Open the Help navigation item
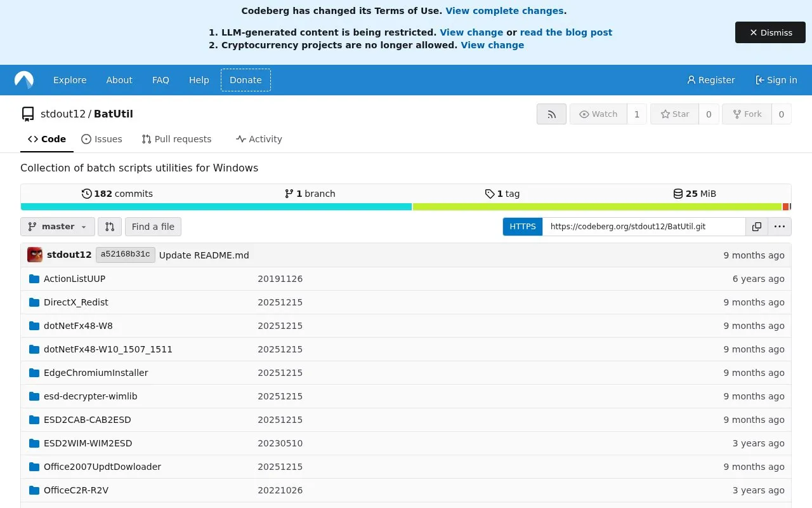812x508 pixels. pos(199,80)
